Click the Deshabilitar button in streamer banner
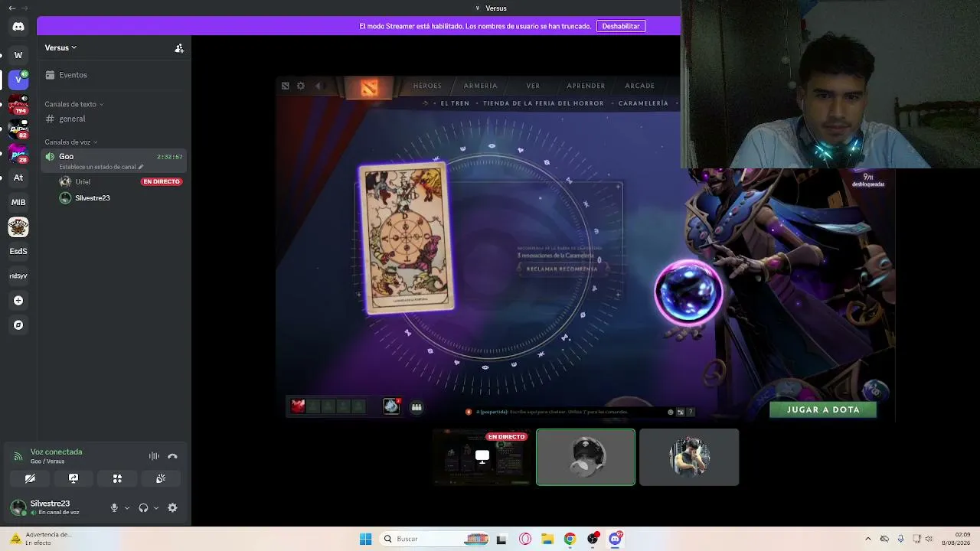 (621, 26)
